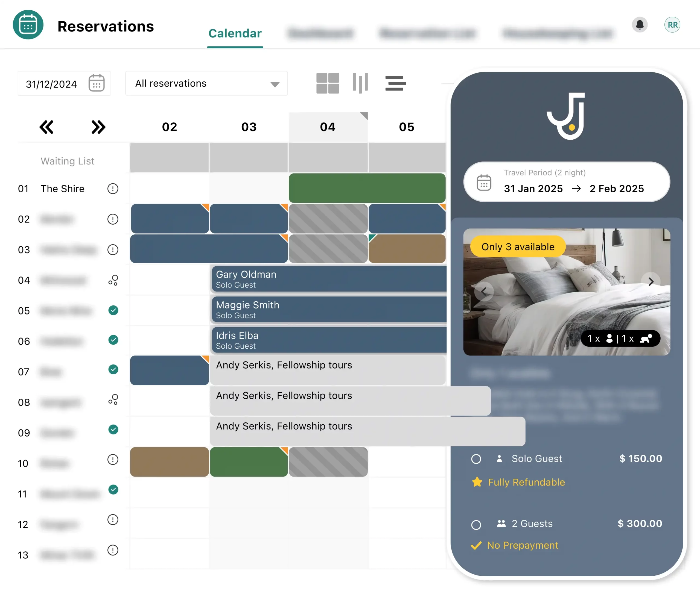Click brown booking block in room 10 row

pos(170,462)
